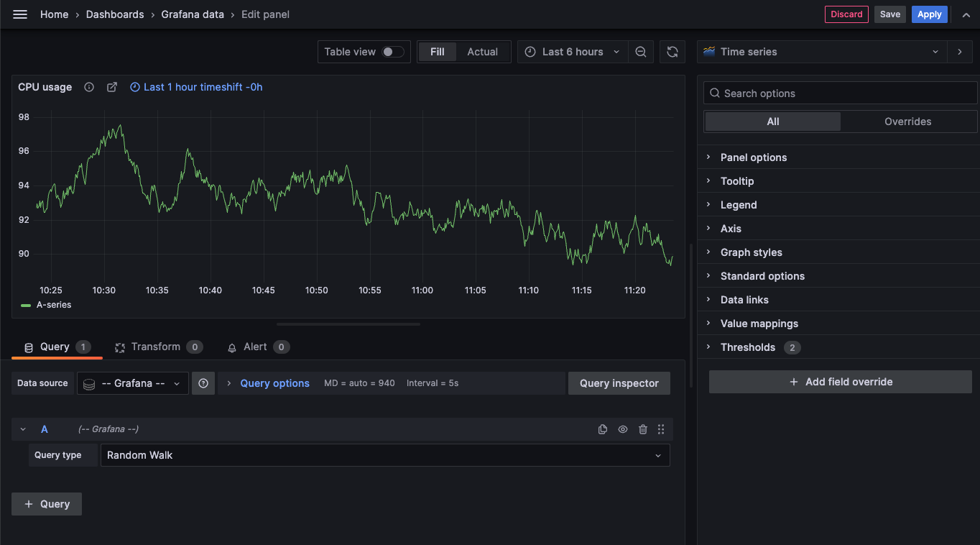Open the Query type Random Walk dropdown
The image size is (980, 545).
[x=385, y=455]
